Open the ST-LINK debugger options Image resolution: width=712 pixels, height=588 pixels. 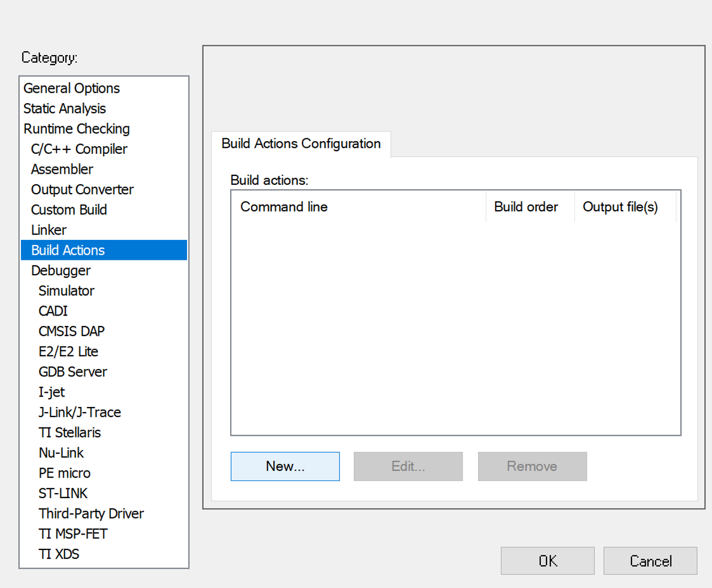point(62,493)
